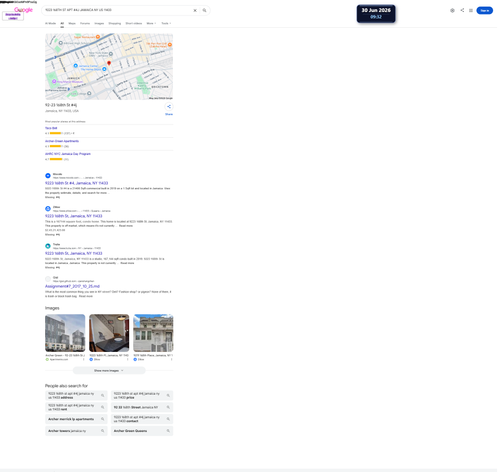500x472 pixels.
Task: Open the AHRC NYC Jamaica Day Program link
Action: pyautogui.click(x=68, y=155)
